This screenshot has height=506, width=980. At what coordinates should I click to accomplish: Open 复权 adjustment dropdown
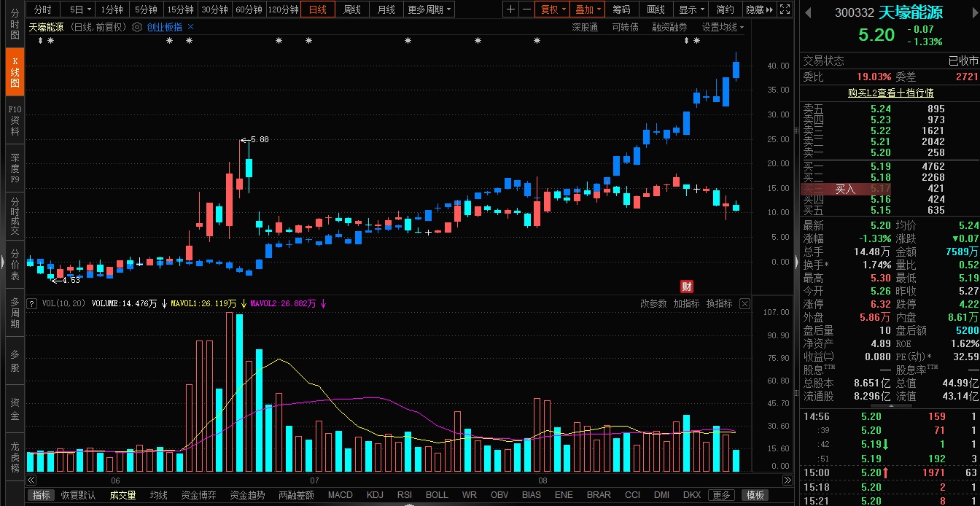click(x=552, y=9)
